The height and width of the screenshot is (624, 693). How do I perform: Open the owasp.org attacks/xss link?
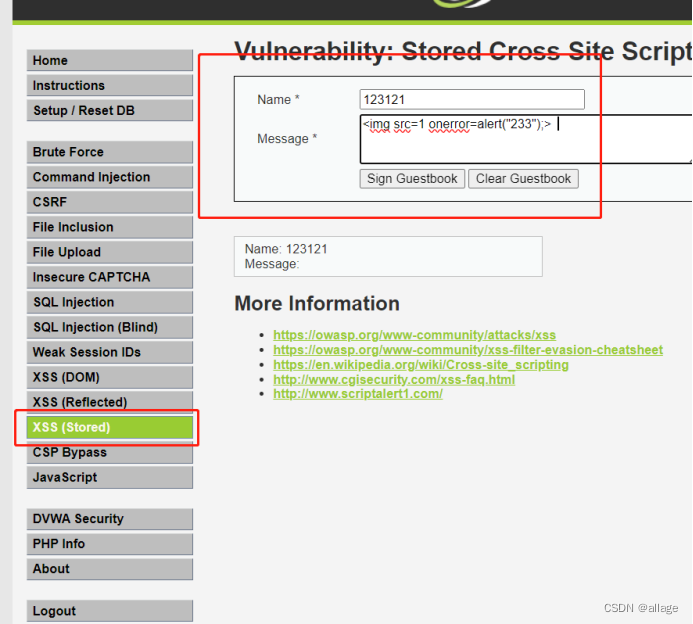click(x=415, y=335)
